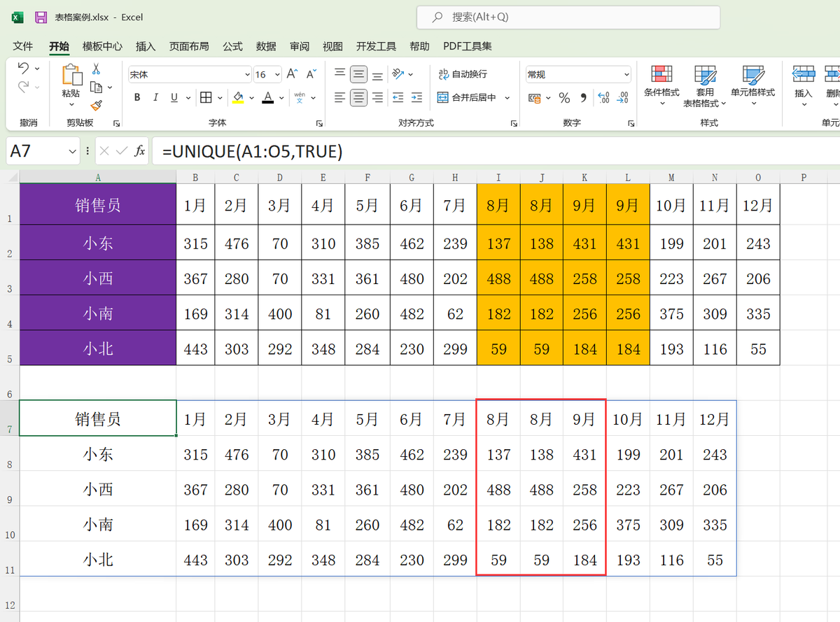Image resolution: width=840 pixels, height=622 pixels.
Task: Switch to the 模板中心 tab
Action: pyautogui.click(x=102, y=46)
